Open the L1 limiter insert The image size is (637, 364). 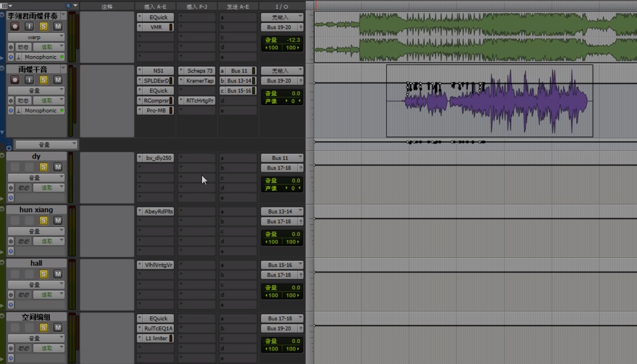156,338
